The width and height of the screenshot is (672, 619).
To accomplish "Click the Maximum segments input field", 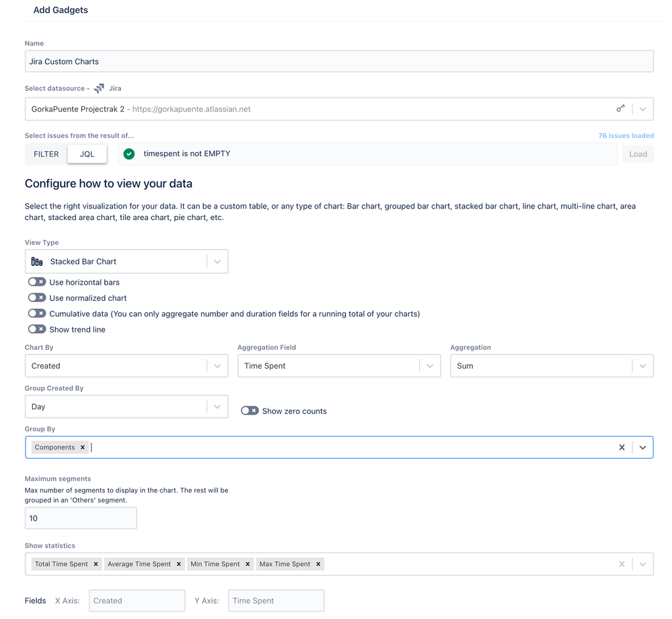I will pos(81,518).
